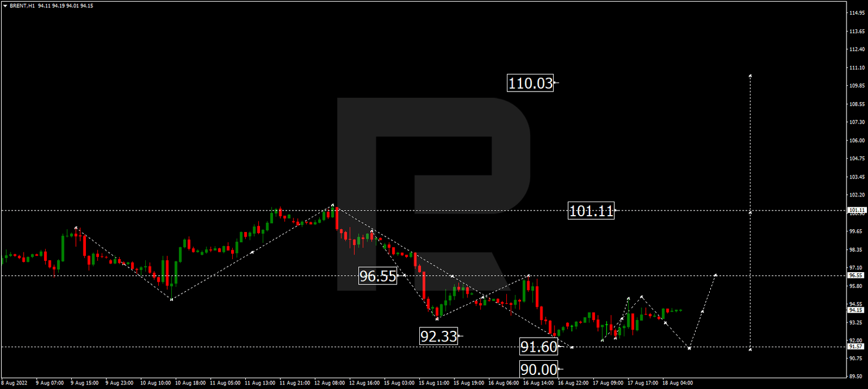Click the 91.57 price tag on the right axis
The height and width of the screenshot is (389, 868).
click(x=856, y=347)
